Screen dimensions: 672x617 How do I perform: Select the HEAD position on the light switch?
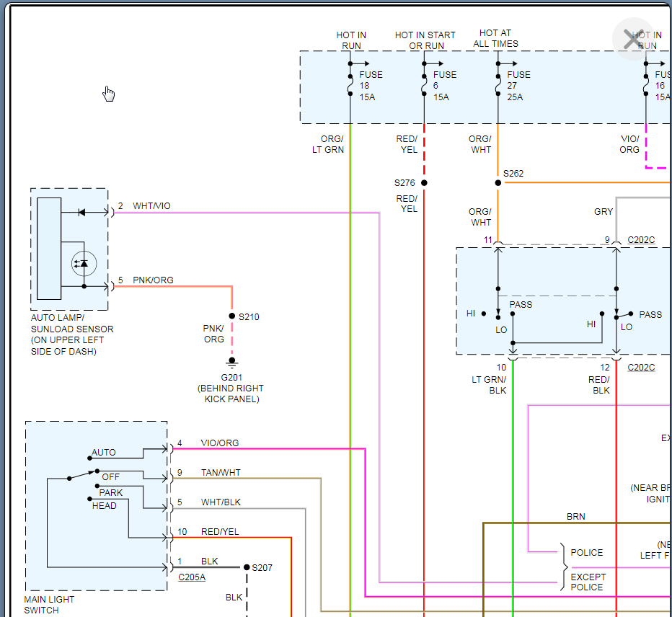click(x=104, y=506)
